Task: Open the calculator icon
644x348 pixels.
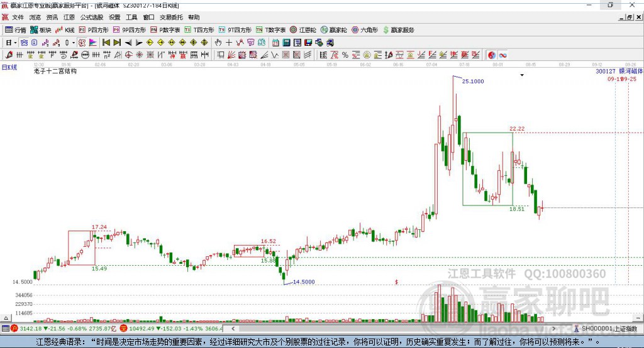Action: (286, 43)
